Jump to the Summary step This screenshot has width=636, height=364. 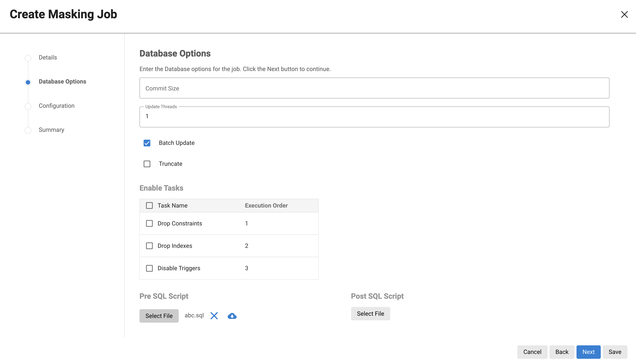[x=51, y=130]
